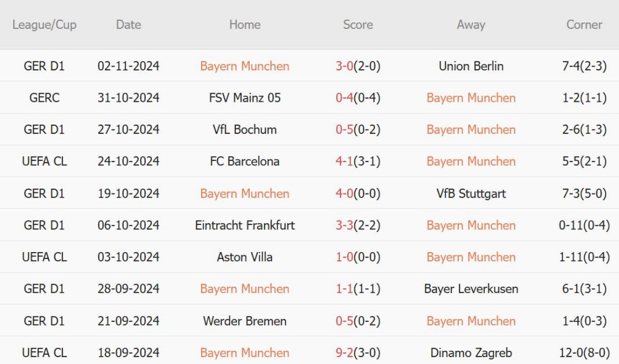Image resolution: width=619 pixels, height=364 pixels.
Task: Select the VfL Bochum team link
Action: [244, 130]
